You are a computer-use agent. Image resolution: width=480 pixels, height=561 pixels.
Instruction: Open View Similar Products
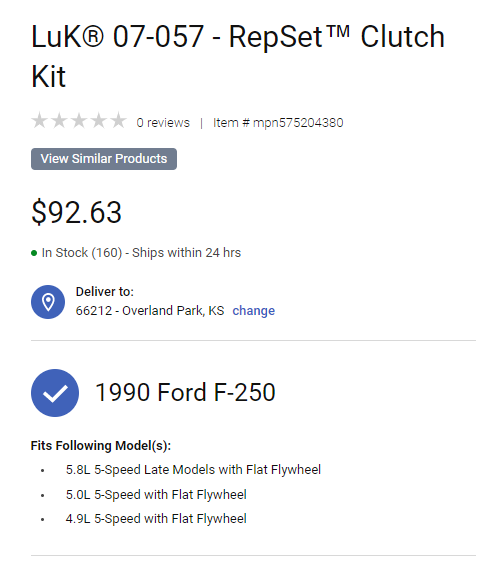(104, 159)
